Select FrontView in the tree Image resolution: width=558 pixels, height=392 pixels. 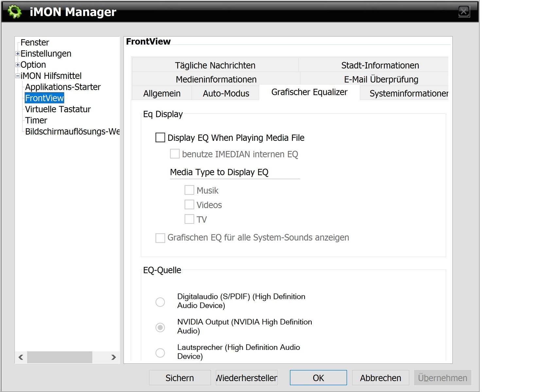(x=44, y=98)
